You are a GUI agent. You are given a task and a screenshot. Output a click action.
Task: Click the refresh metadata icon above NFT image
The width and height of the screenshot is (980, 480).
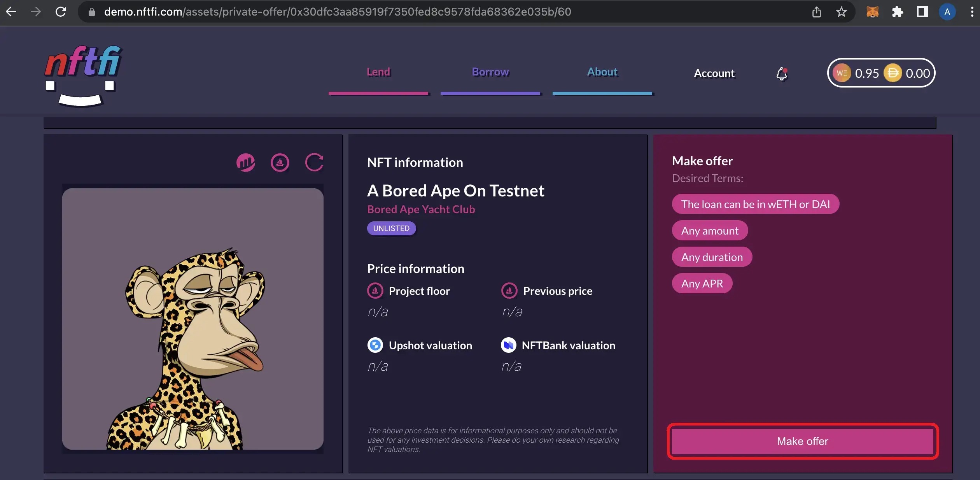[x=314, y=163]
